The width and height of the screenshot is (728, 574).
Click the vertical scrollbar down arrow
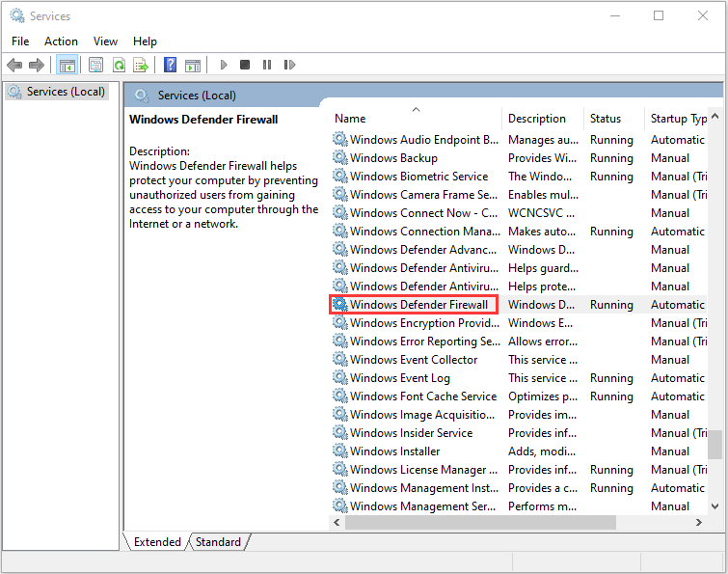[715, 506]
